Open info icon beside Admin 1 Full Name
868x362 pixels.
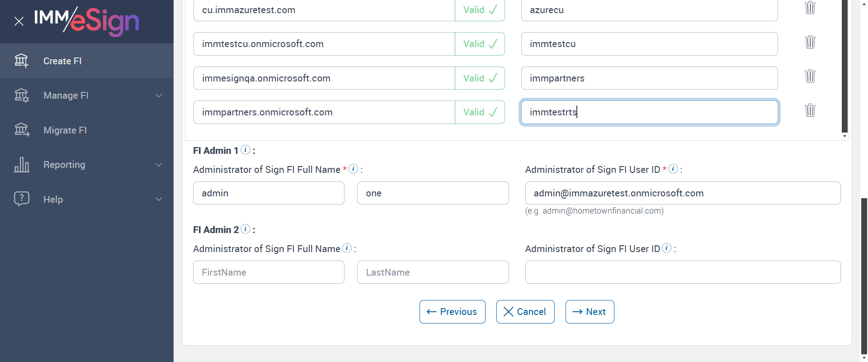pos(354,169)
